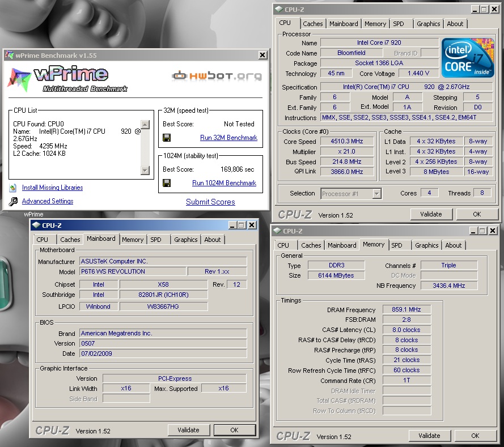504x447 pixels.
Task: Click the Name field showing Intel Core i7 920
Action: pos(379,42)
